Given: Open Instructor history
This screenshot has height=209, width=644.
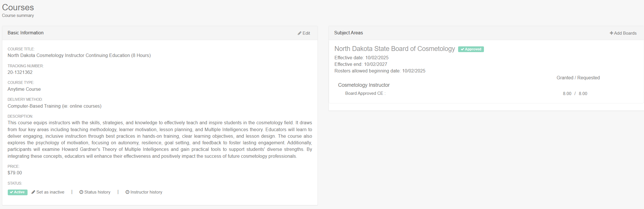Looking at the screenshot, I should click(x=146, y=192).
